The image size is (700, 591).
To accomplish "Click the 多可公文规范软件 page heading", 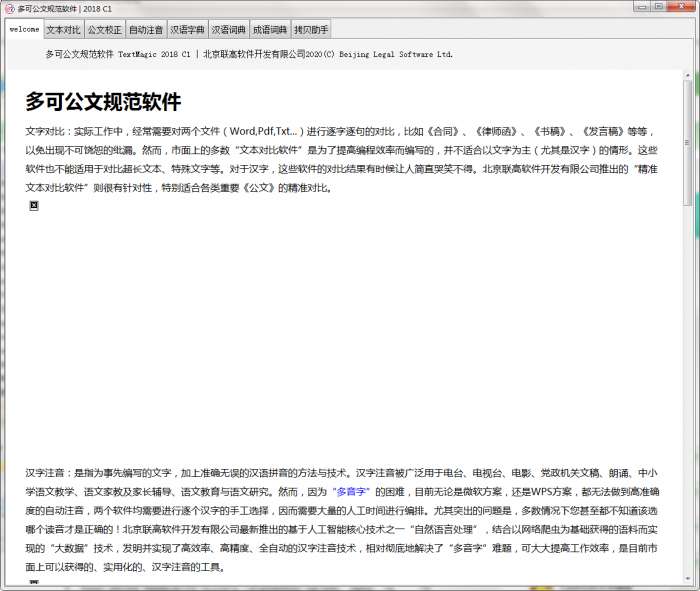I will (103, 102).
